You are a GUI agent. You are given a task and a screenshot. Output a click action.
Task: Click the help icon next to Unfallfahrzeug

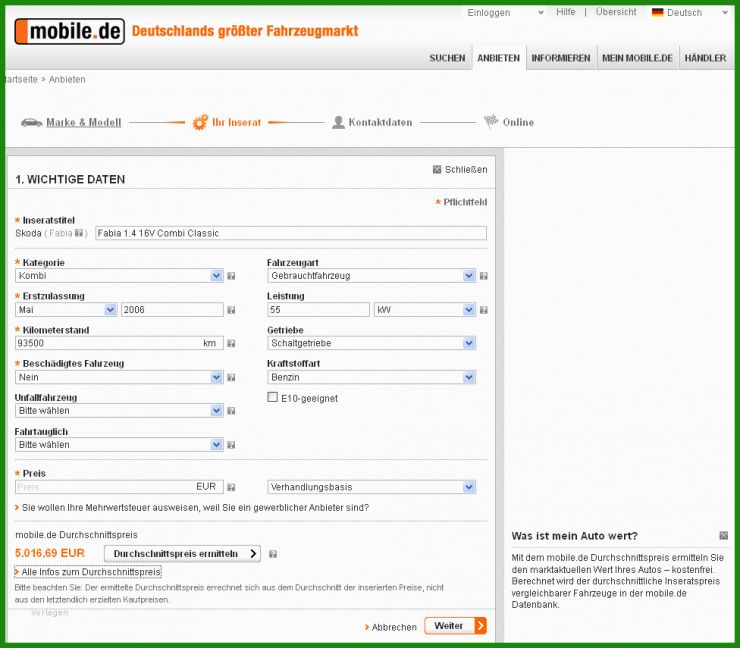tap(231, 411)
